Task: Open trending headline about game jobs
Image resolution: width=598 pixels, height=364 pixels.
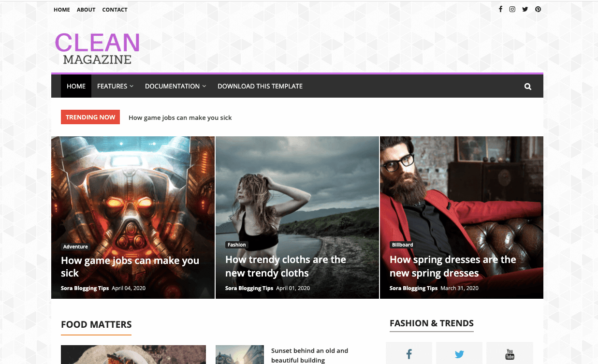Action: pyautogui.click(x=180, y=117)
